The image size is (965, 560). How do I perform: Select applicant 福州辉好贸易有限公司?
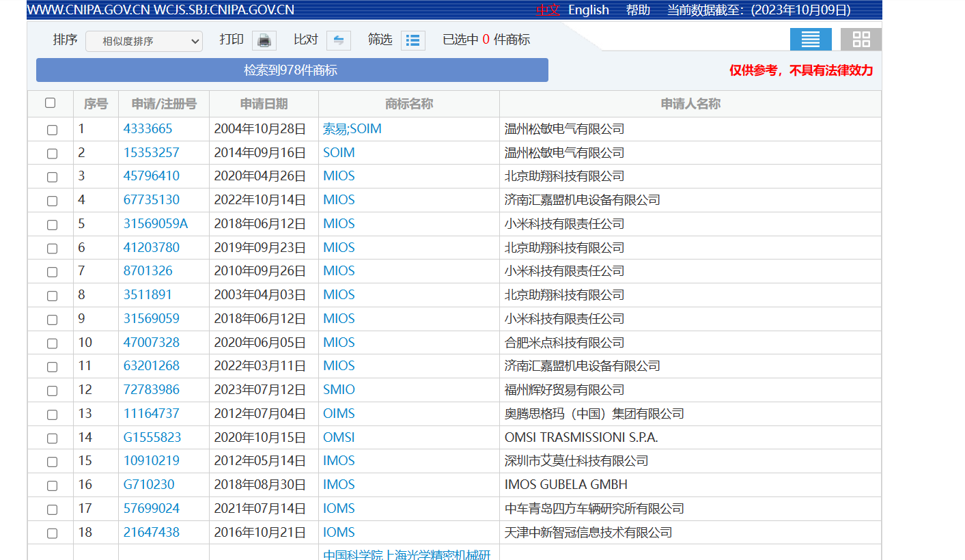[565, 389]
